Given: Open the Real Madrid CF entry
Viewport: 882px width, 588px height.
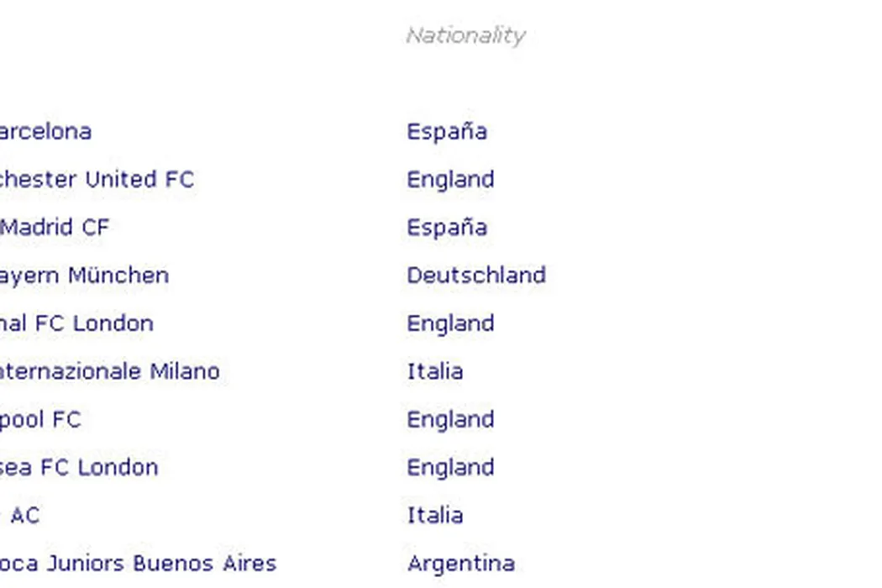Looking at the screenshot, I should tap(55, 228).
